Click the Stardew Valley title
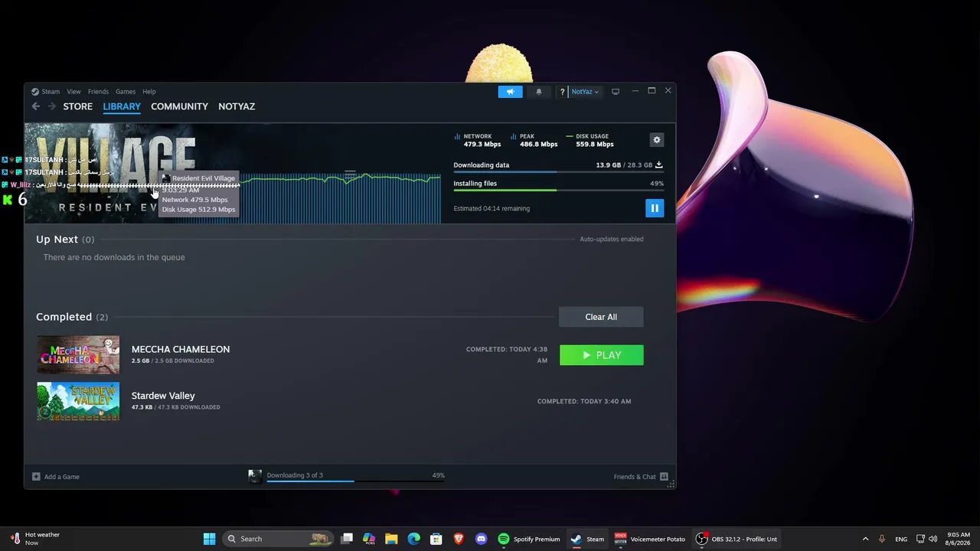 coord(163,396)
